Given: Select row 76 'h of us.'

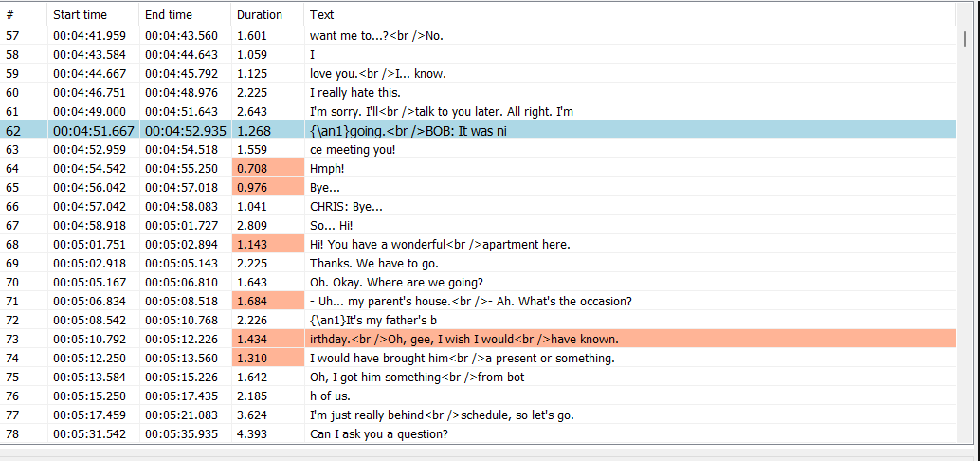Looking at the screenshot, I should (479, 396).
